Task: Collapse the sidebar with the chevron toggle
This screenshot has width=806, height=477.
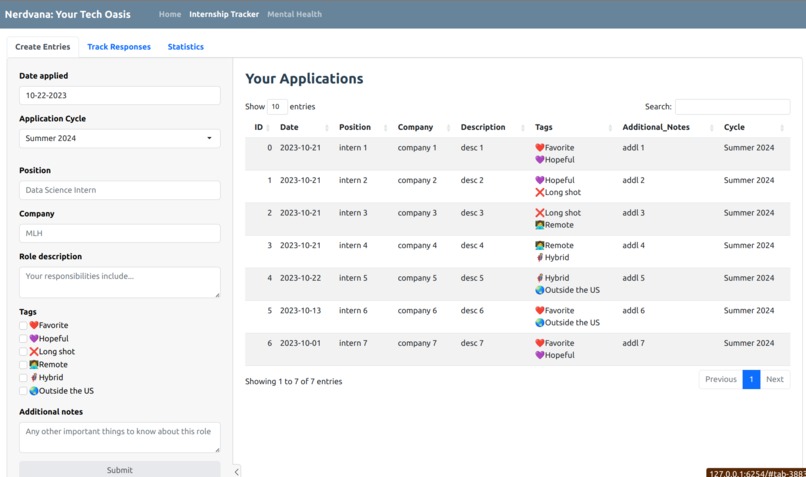Action: [x=236, y=471]
